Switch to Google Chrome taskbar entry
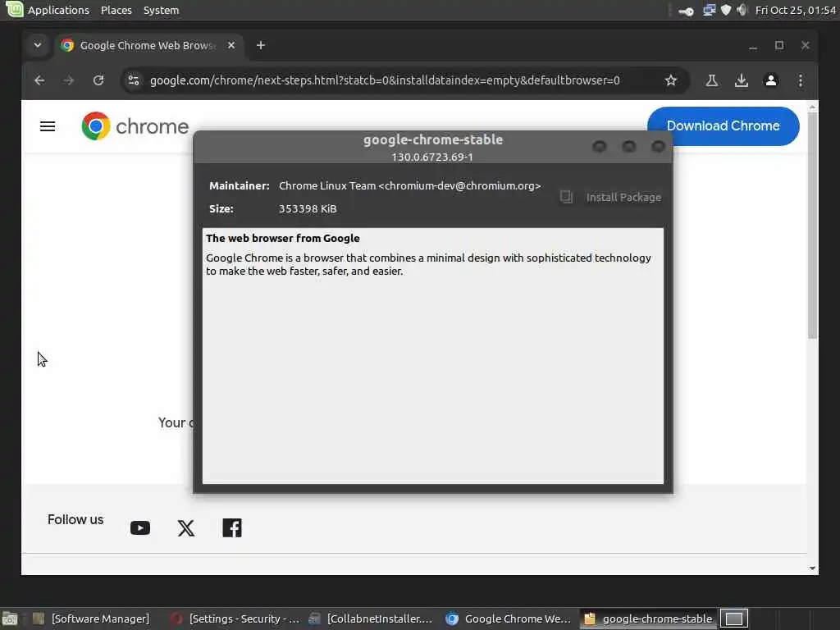The height and width of the screenshot is (630, 840). [x=509, y=619]
